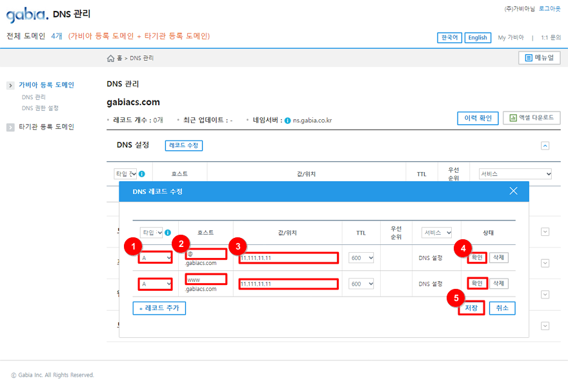Open record type dropdown for @ host

[x=156, y=258]
